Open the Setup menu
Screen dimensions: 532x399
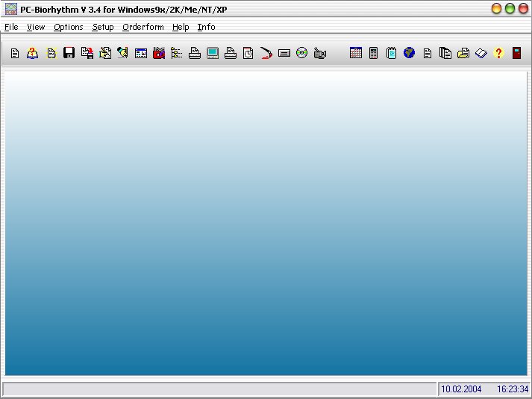tap(103, 27)
